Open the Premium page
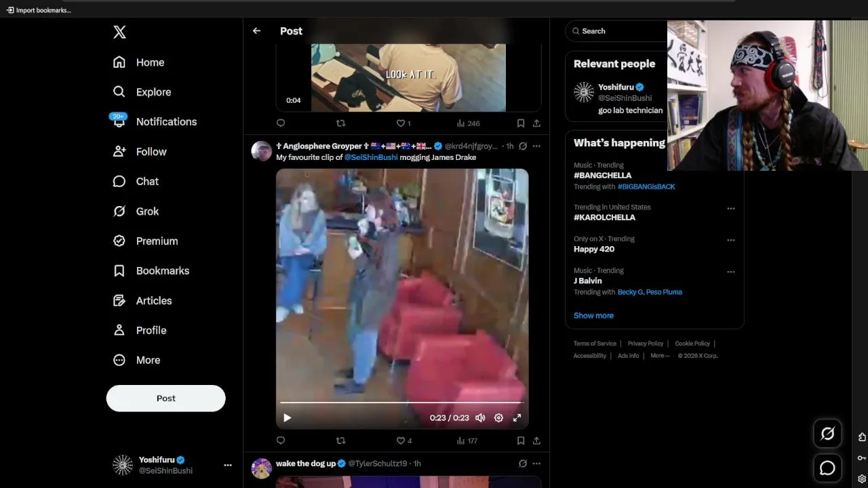 [145, 241]
